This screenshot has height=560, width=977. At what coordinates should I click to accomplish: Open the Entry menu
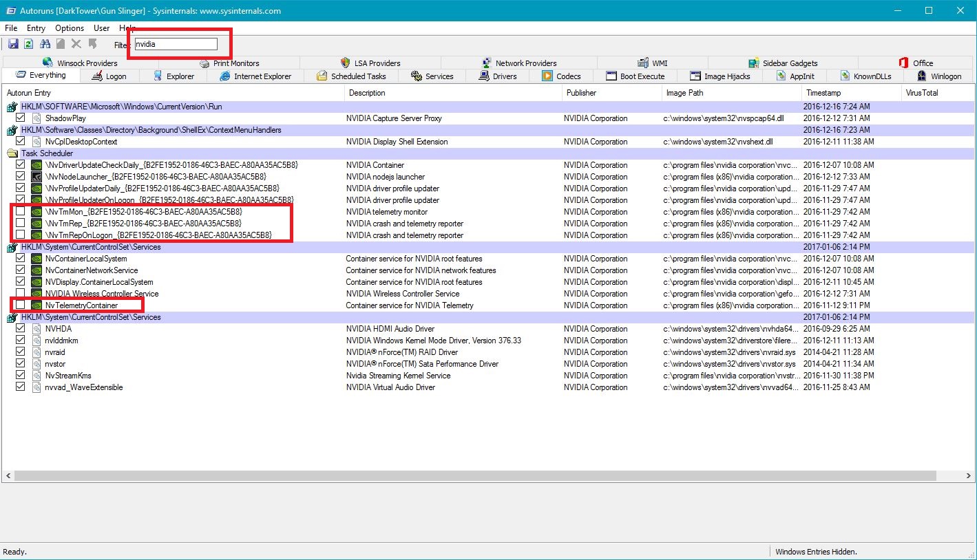pos(36,28)
